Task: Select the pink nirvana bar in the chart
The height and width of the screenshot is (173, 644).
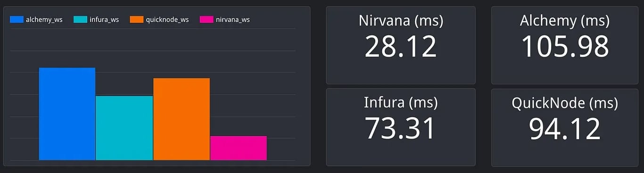Action: point(239,148)
